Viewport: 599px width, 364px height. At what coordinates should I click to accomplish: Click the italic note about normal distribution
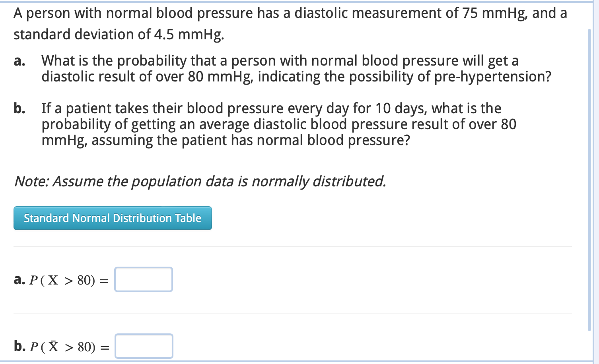pyautogui.click(x=200, y=181)
